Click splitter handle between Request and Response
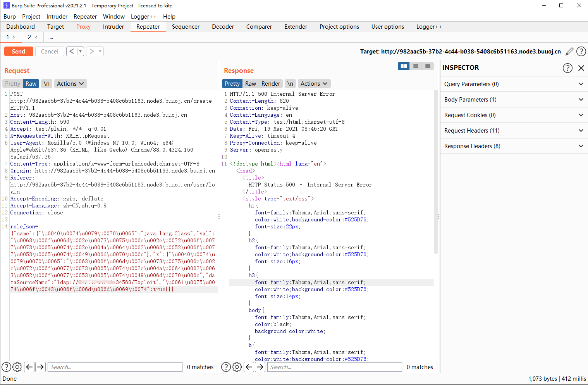Screen dimensions: 588x385 click(x=219, y=216)
